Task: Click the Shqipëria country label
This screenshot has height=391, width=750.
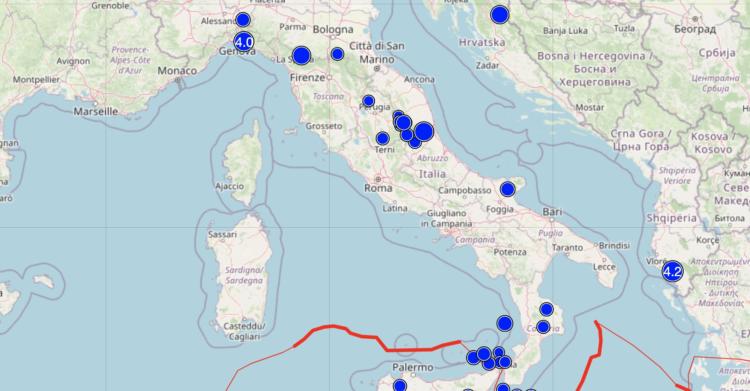Action: pyautogui.click(x=672, y=218)
